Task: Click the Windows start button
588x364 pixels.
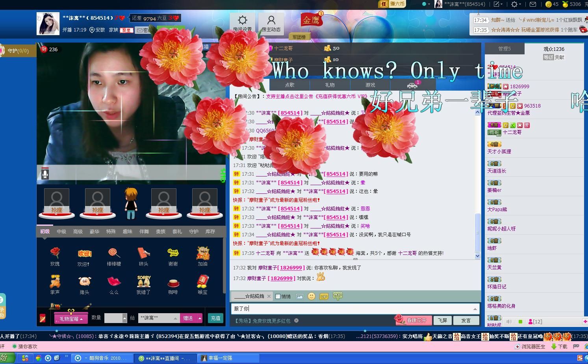Action: pyautogui.click(x=7, y=358)
